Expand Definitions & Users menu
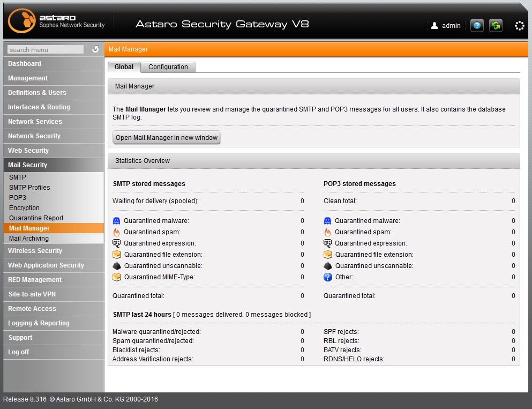This screenshot has height=409, width=532. pos(54,93)
